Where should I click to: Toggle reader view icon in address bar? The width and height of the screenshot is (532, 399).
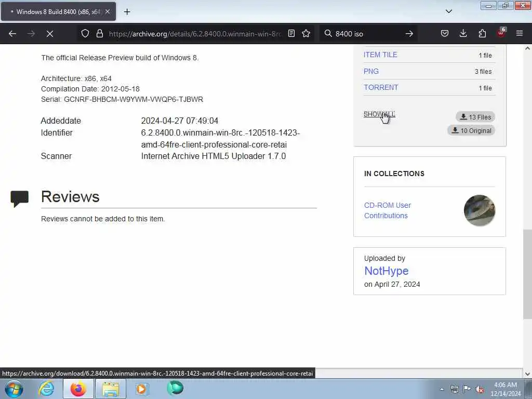click(291, 33)
